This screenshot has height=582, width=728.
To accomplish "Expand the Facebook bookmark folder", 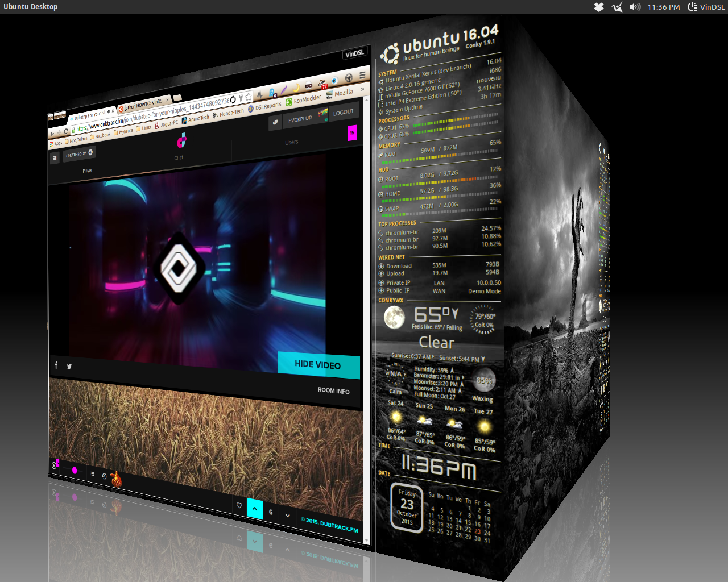I will (100, 136).
